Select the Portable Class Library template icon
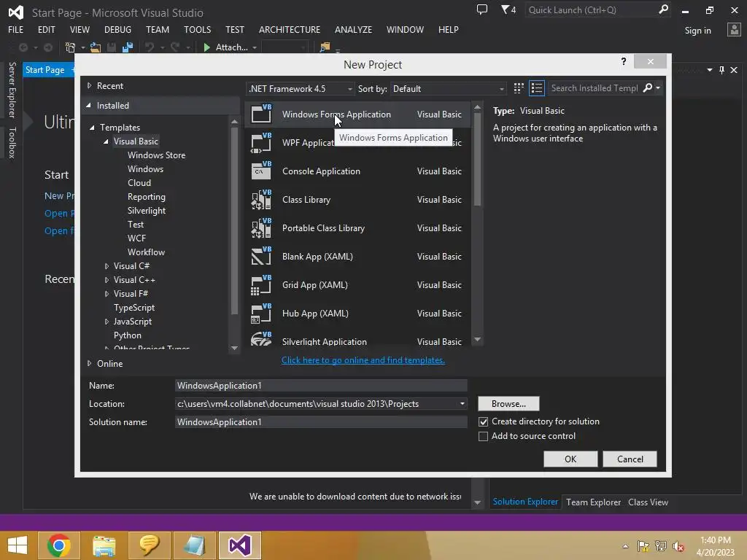 (x=261, y=228)
